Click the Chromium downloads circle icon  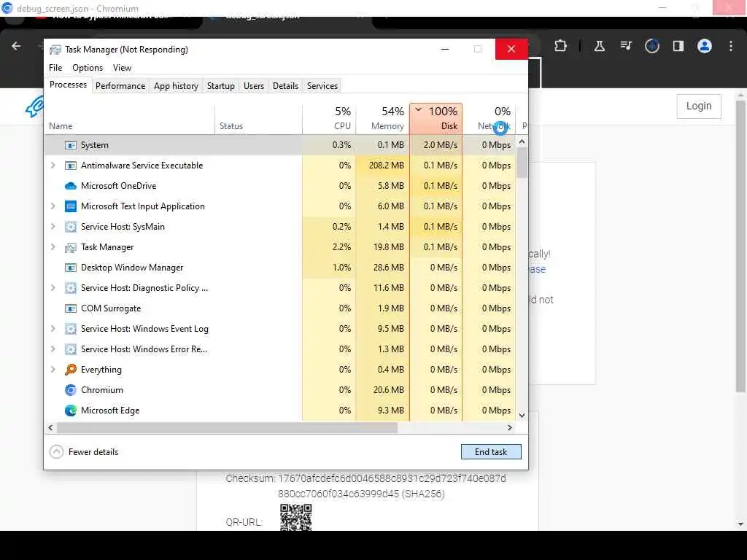(x=651, y=46)
